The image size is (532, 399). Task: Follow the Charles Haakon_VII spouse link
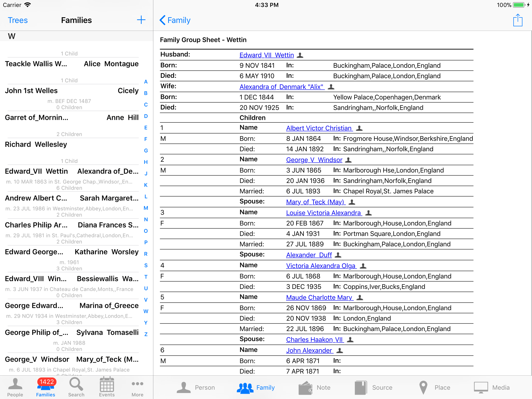[314, 340]
